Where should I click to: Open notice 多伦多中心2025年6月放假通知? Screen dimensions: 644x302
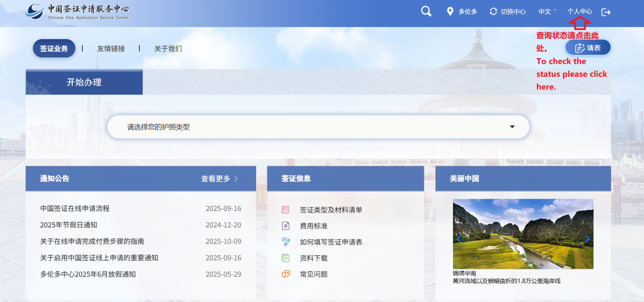coord(88,274)
